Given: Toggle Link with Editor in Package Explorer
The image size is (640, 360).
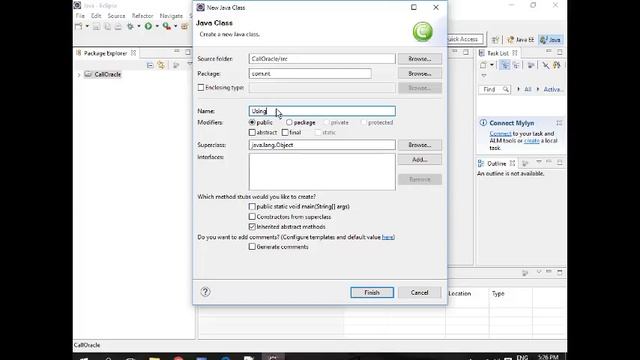Looking at the screenshot, I should 161,65.
